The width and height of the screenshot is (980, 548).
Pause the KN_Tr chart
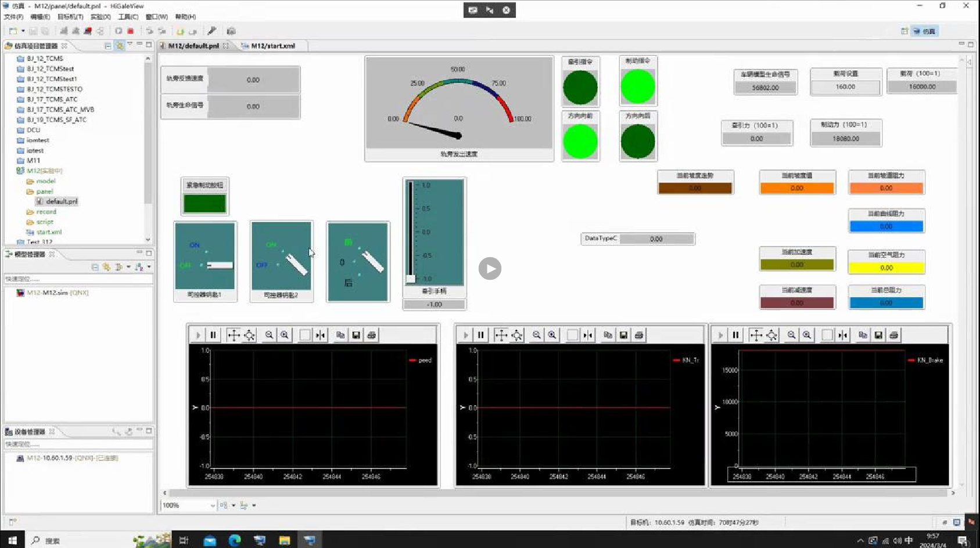[x=481, y=335]
